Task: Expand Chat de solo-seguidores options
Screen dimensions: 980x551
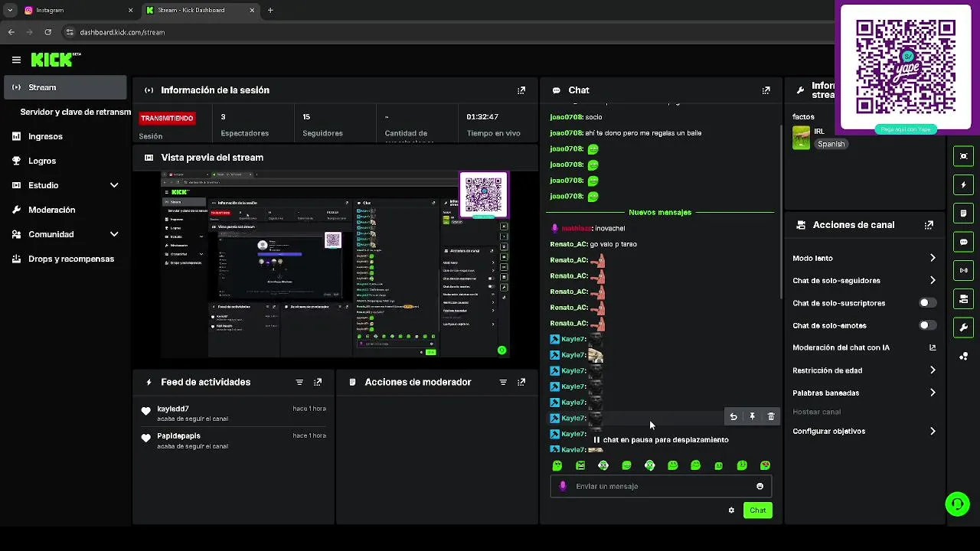Action: tap(933, 280)
